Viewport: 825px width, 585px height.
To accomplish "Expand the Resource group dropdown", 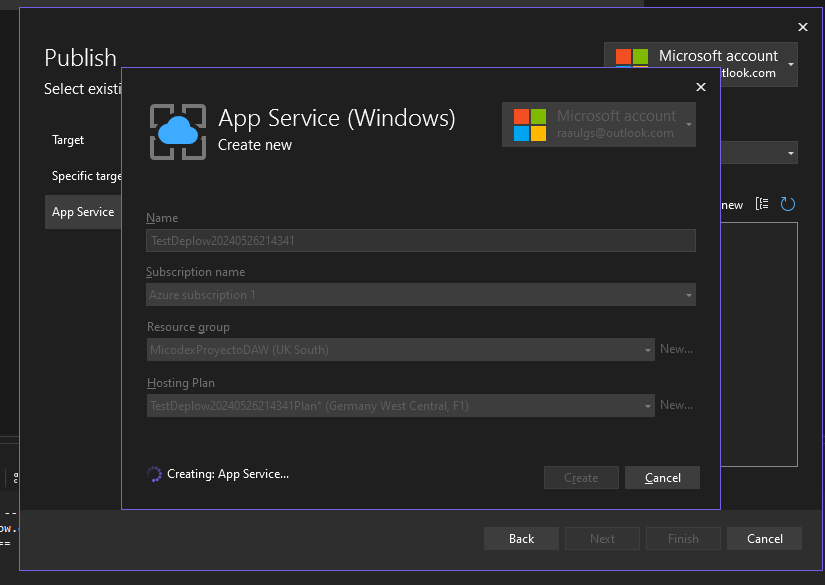I will 648,350.
